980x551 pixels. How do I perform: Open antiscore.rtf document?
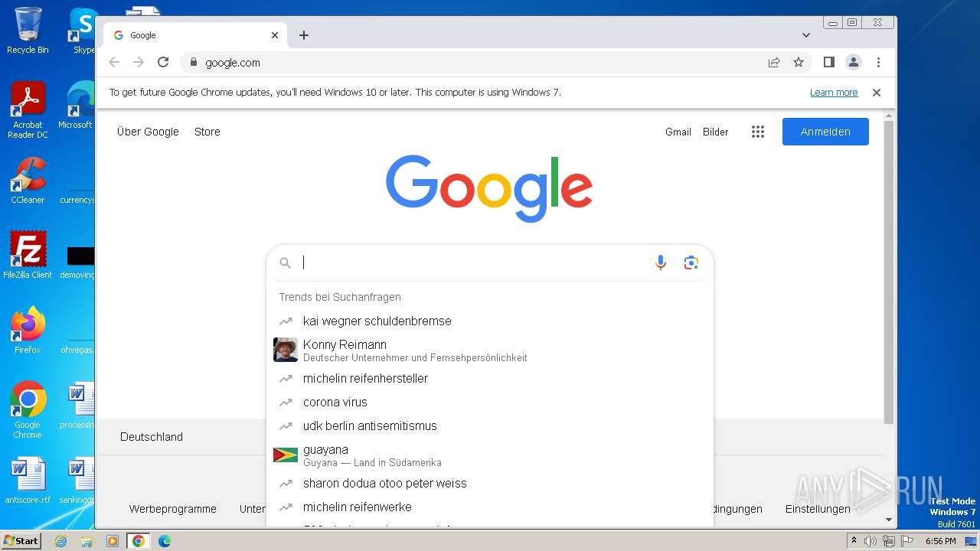click(x=28, y=481)
